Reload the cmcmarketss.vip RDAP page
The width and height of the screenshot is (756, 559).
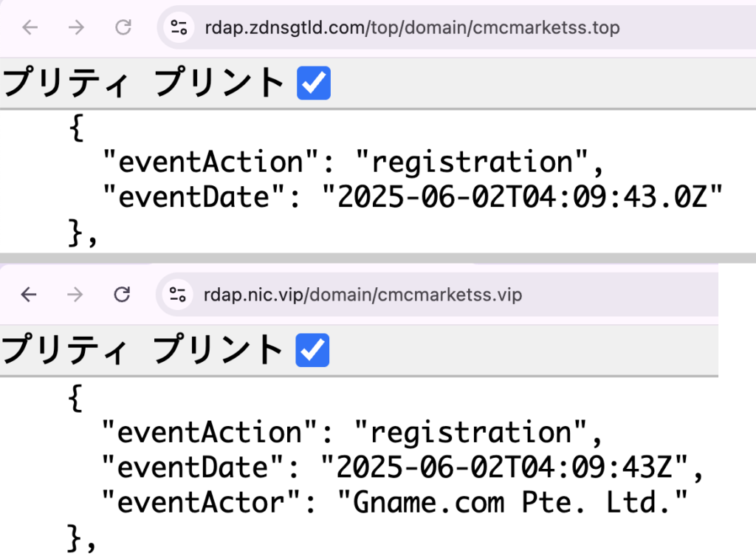122,294
